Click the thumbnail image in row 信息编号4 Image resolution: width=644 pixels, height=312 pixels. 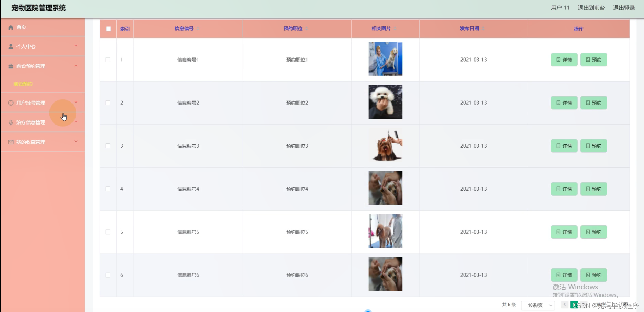386,188
